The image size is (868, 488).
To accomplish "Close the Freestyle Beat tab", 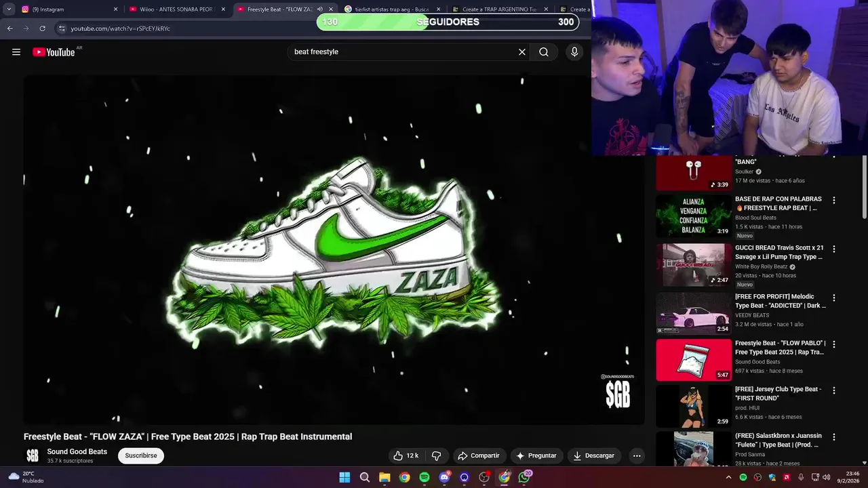I will point(331,9).
